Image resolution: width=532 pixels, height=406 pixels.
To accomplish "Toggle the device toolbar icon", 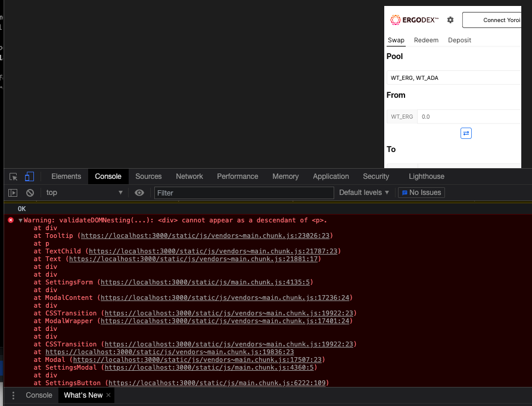I will 30,176.
